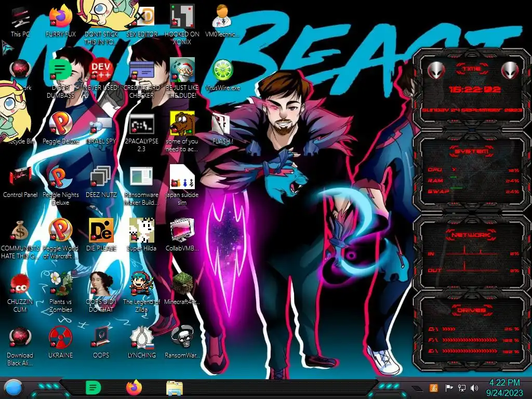The width and height of the screenshot is (532, 399).
Task: Open the green chat app on taskbar
Action: coord(94,388)
